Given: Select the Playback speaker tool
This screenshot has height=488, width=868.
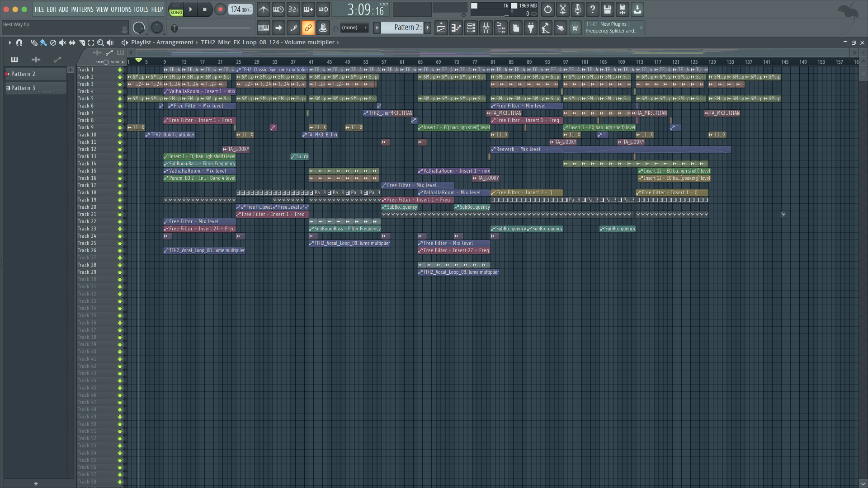Looking at the screenshot, I should pos(110,42).
